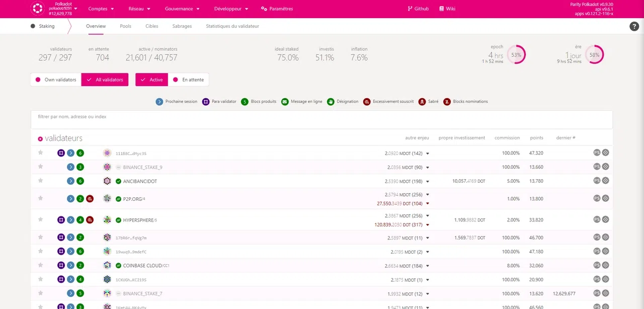Select the Overview tab
This screenshot has height=309, width=644.
point(96,26)
